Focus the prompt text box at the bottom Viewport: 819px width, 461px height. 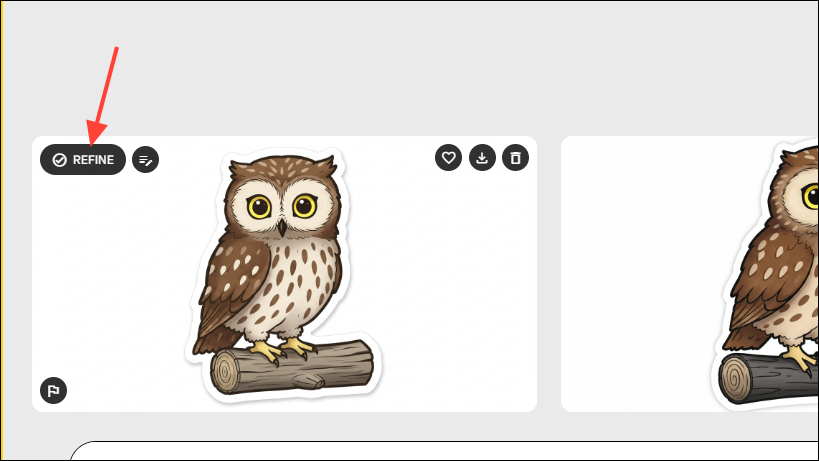pyautogui.click(x=444, y=451)
